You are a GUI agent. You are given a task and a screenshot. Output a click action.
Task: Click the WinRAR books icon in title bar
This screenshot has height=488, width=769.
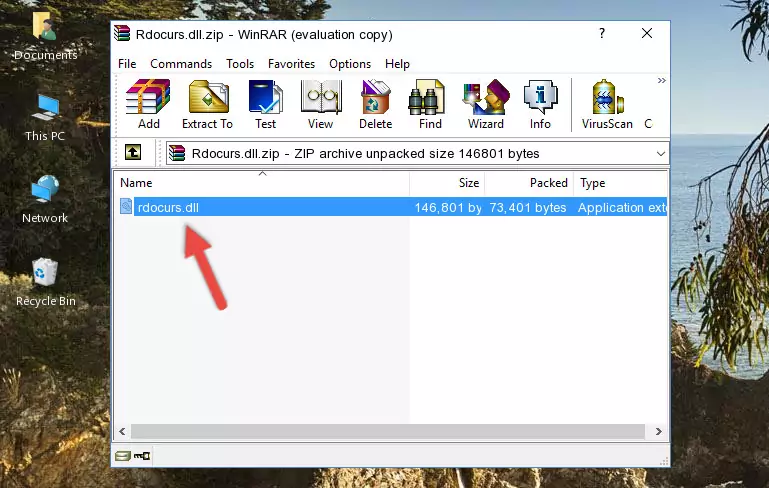click(122, 33)
